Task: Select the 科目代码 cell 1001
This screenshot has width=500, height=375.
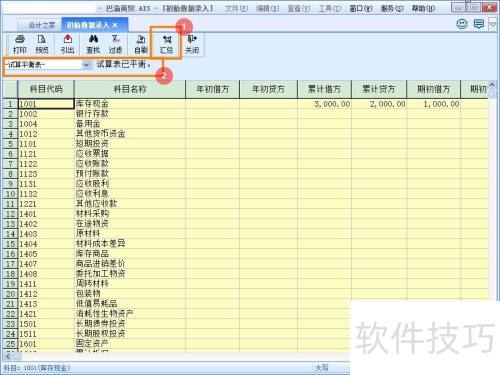Action: [46, 104]
